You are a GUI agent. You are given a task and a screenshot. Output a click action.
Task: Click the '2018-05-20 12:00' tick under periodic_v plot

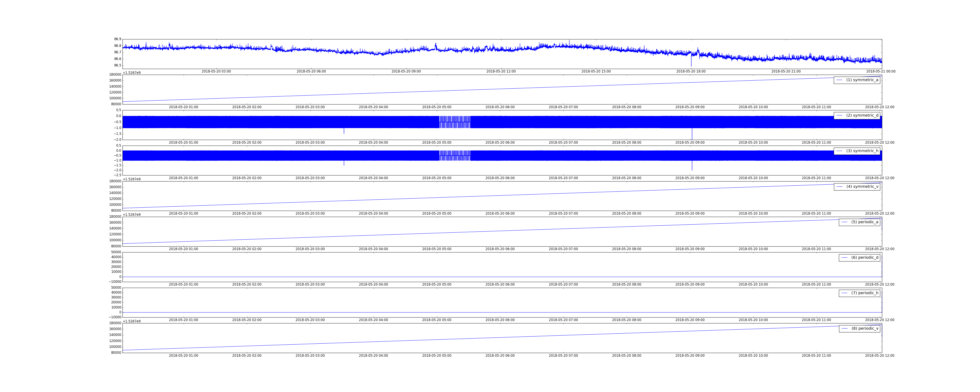tap(880, 356)
